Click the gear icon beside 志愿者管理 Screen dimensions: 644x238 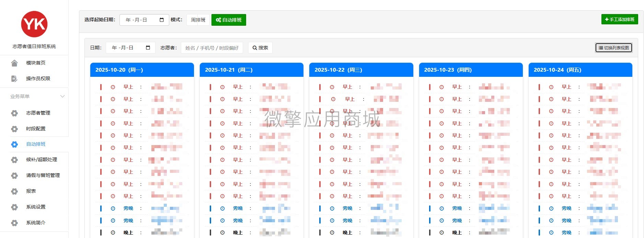(x=14, y=113)
